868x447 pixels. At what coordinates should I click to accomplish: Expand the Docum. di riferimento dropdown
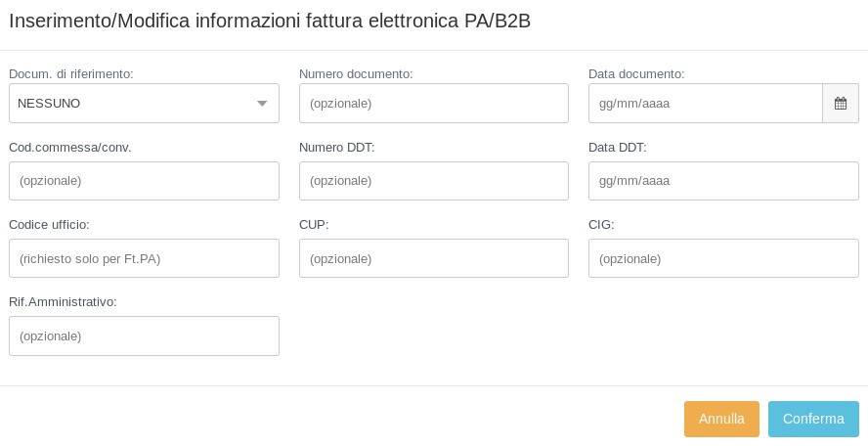click(144, 103)
